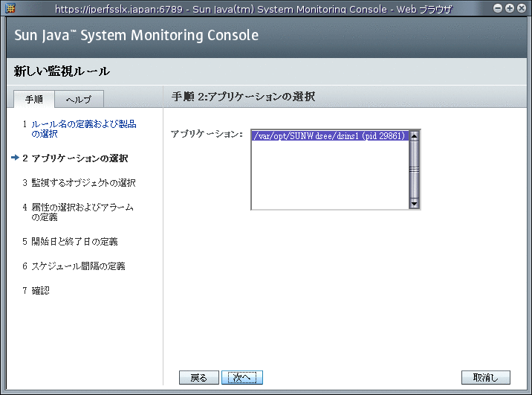Click the 新しい監視ルール wizard title
532x395 pixels.
point(62,71)
